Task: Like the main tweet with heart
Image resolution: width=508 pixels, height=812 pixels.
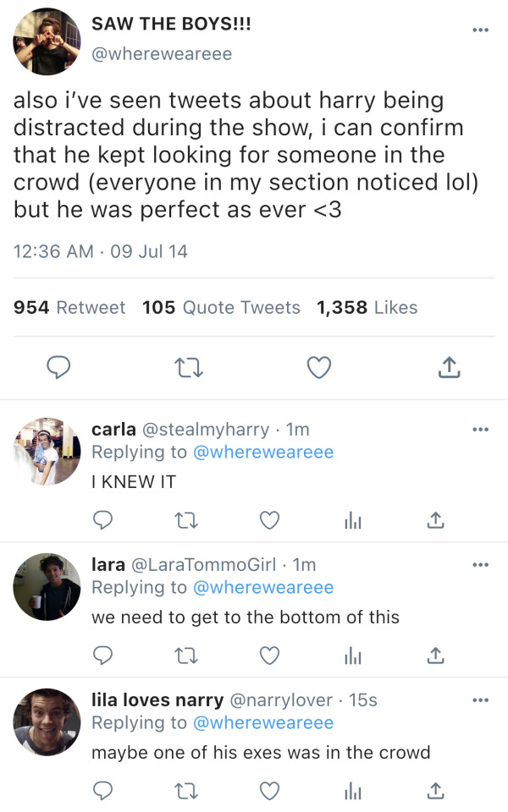Action: pos(318,366)
